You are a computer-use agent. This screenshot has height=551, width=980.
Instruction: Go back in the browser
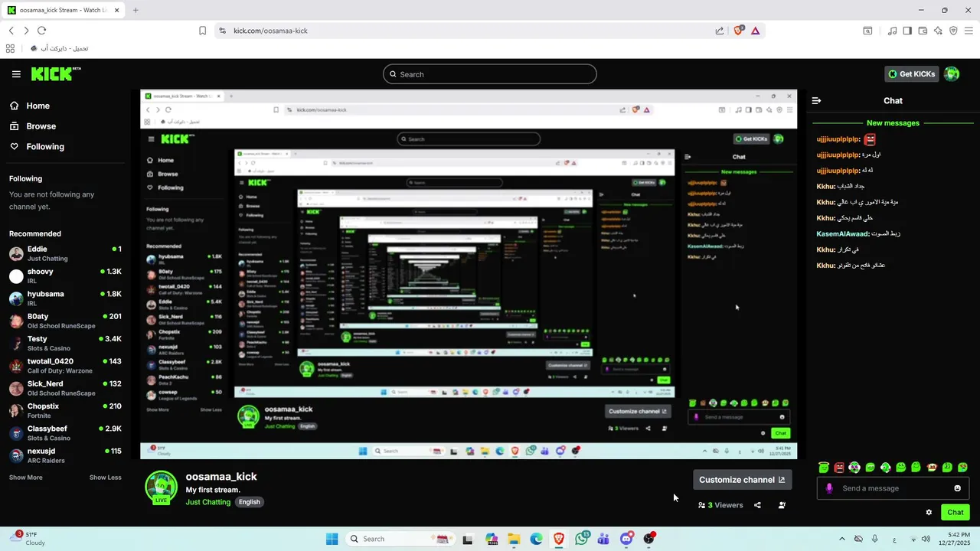(11, 31)
